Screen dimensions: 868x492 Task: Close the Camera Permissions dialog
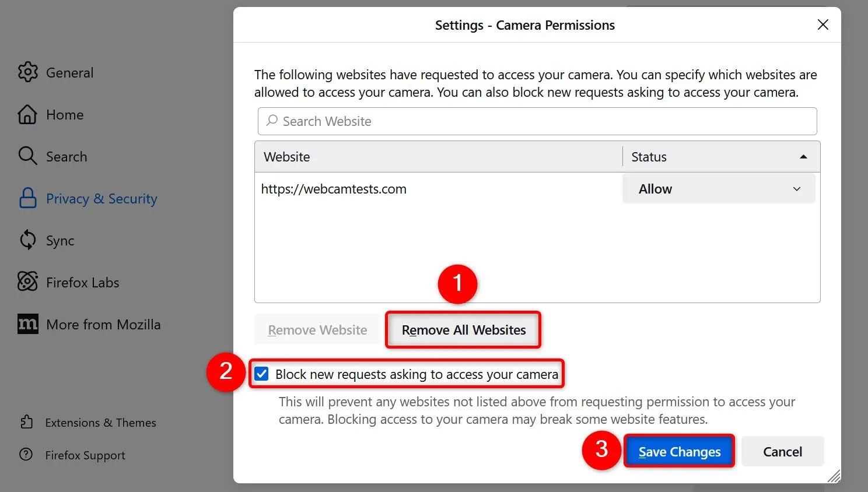click(x=822, y=24)
